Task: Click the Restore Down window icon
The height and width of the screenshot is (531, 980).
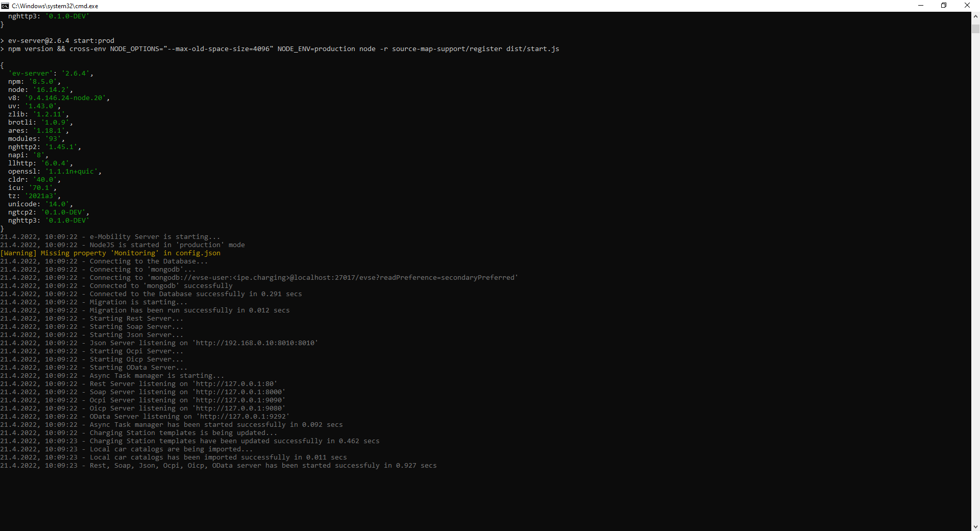Action: [944, 6]
